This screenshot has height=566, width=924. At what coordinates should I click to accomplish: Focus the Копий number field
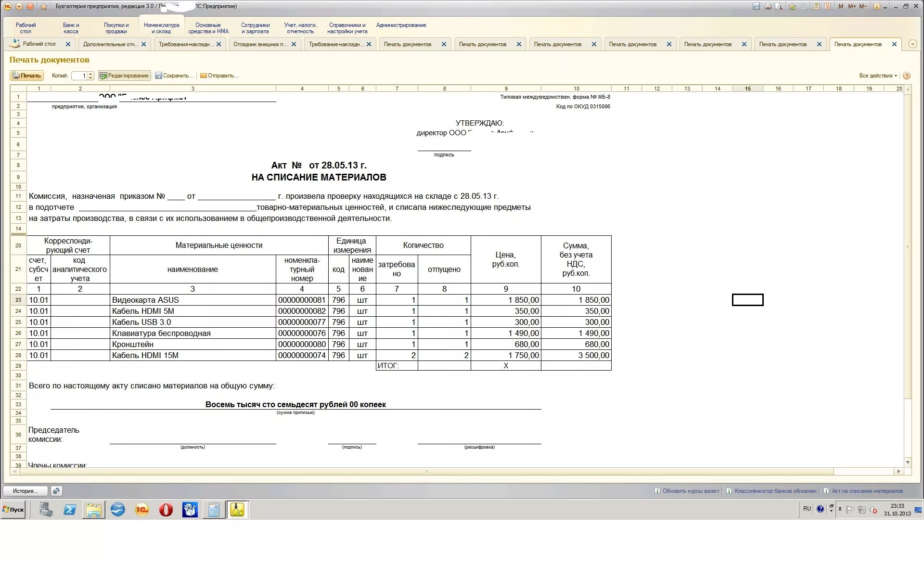79,76
